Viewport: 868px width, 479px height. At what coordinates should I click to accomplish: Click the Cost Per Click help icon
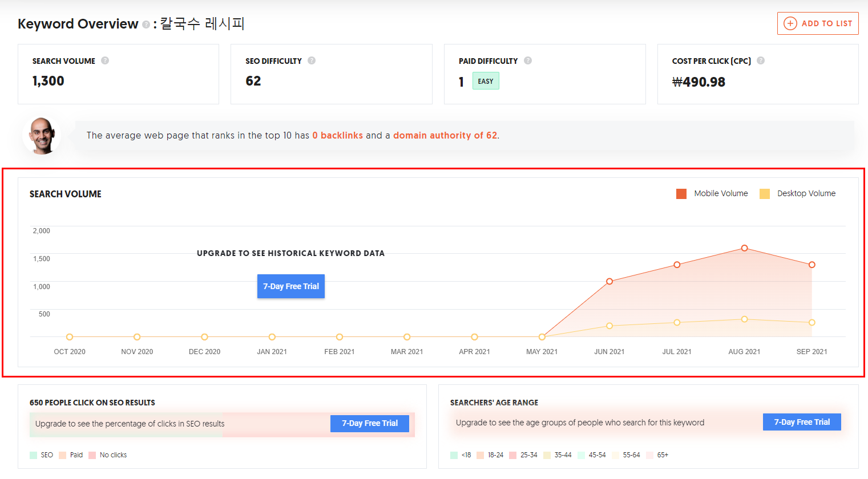[761, 60]
